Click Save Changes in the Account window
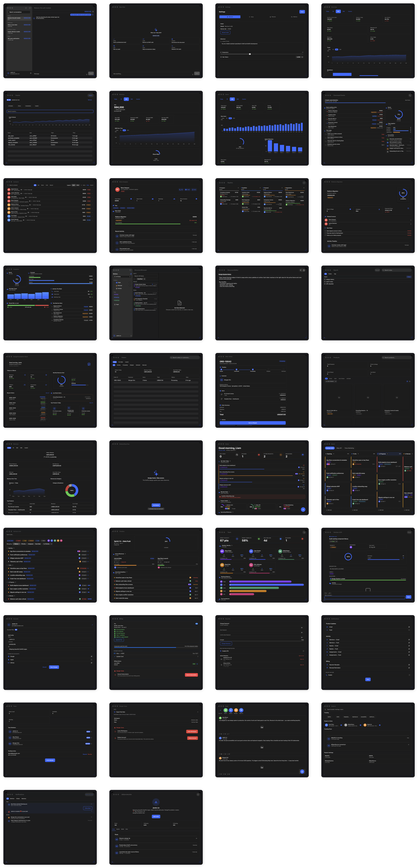418x868 pixels. [x=54, y=667]
